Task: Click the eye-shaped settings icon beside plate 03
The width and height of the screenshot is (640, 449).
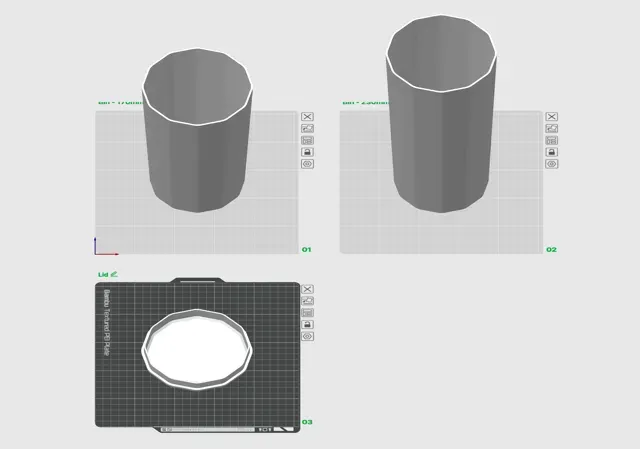Action: [307, 336]
